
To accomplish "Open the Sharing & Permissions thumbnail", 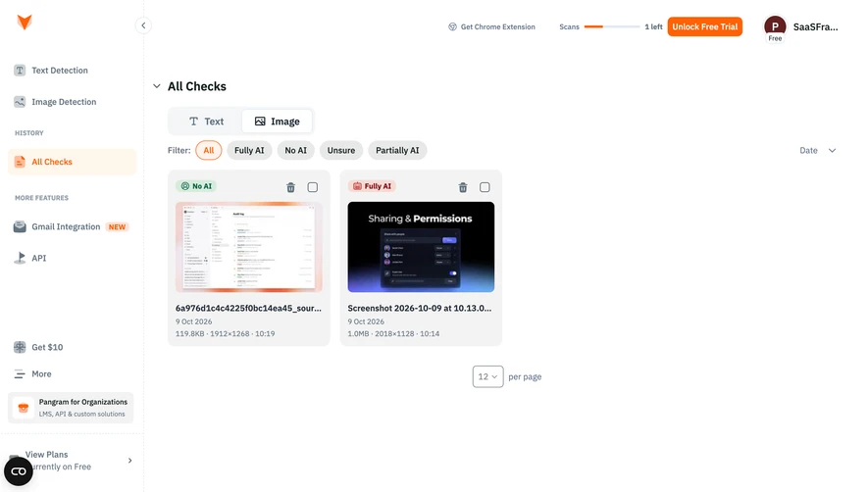I will click(421, 247).
